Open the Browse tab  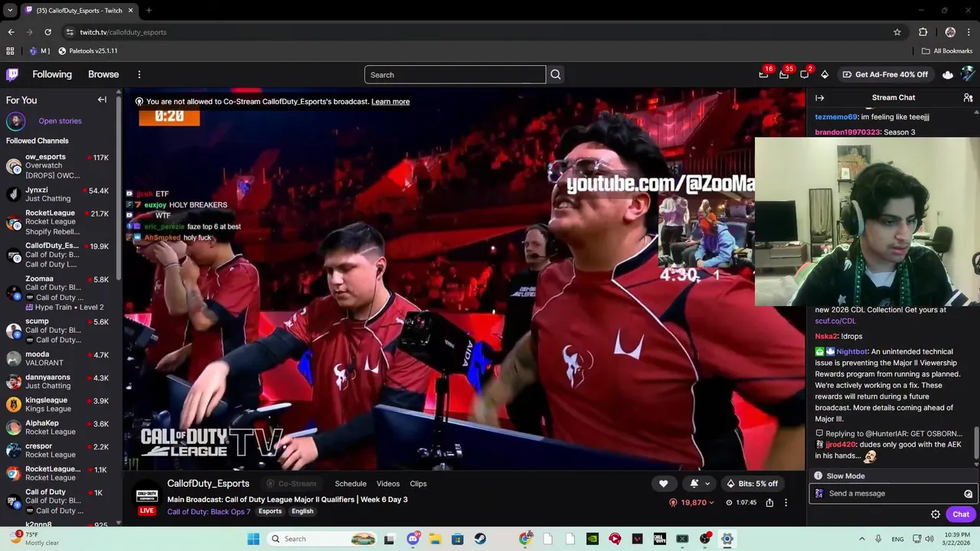tap(103, 74)
